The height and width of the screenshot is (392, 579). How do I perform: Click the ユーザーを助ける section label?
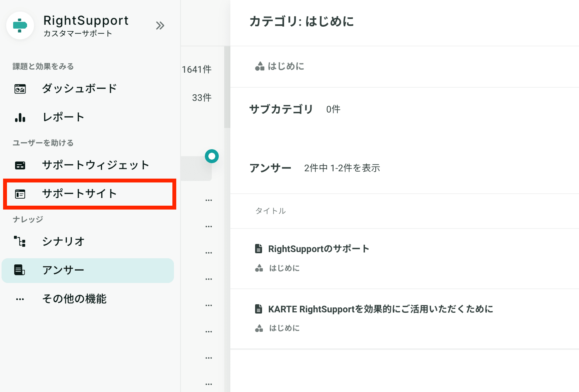tap(43, 143)
